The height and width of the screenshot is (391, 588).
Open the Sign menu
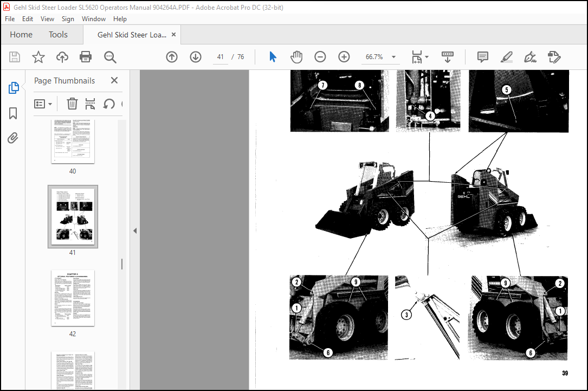(68, 19)
